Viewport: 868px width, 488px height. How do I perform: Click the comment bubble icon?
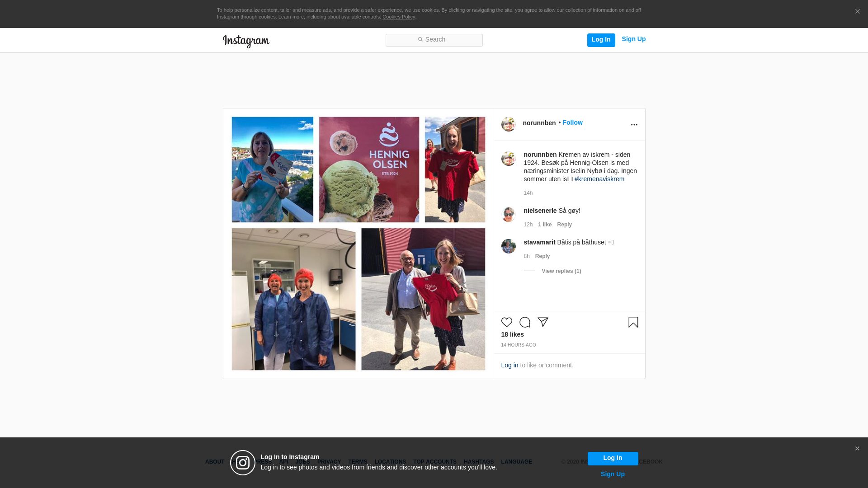click(524, 322)
